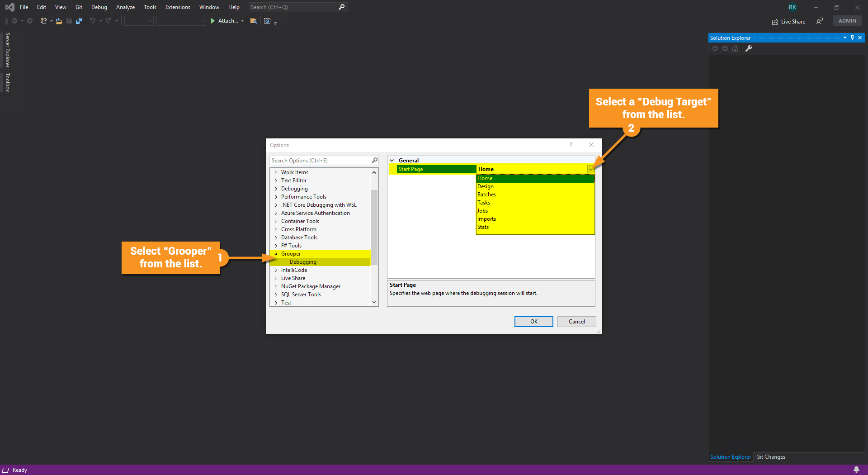Click the Search Options input field
The width and height of the screenshot is (868, 475).
tap(320, 161)
